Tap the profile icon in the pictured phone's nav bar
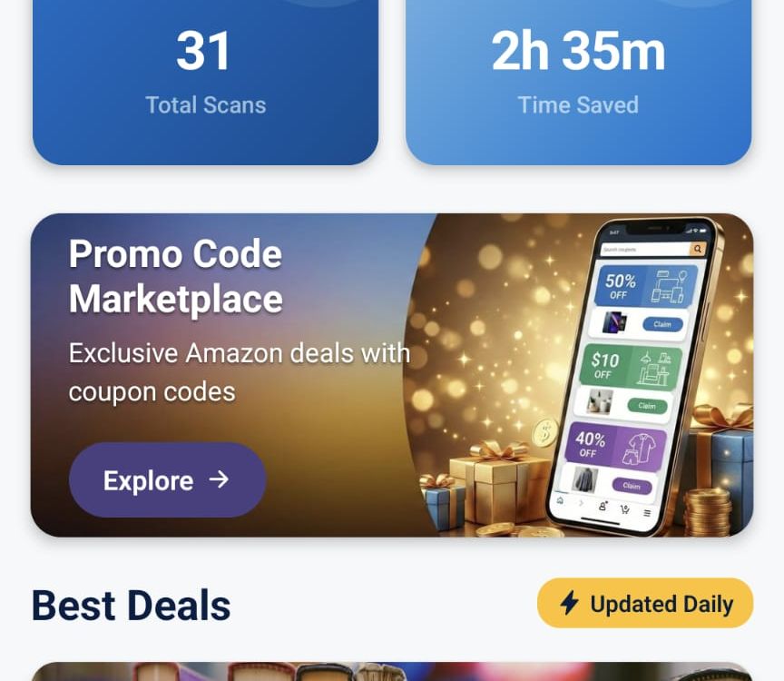The width and height of the screenshot is (784, 681). (603, 506)
